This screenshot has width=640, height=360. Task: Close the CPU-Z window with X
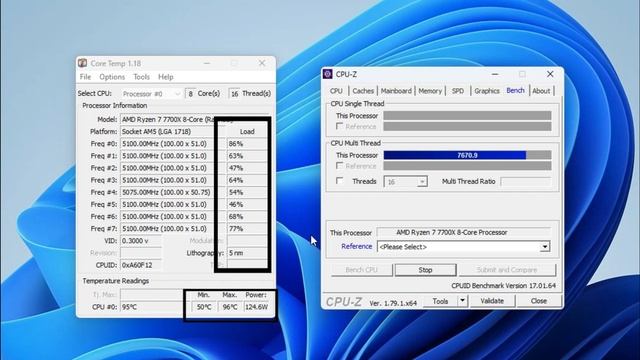pos(550,74)
